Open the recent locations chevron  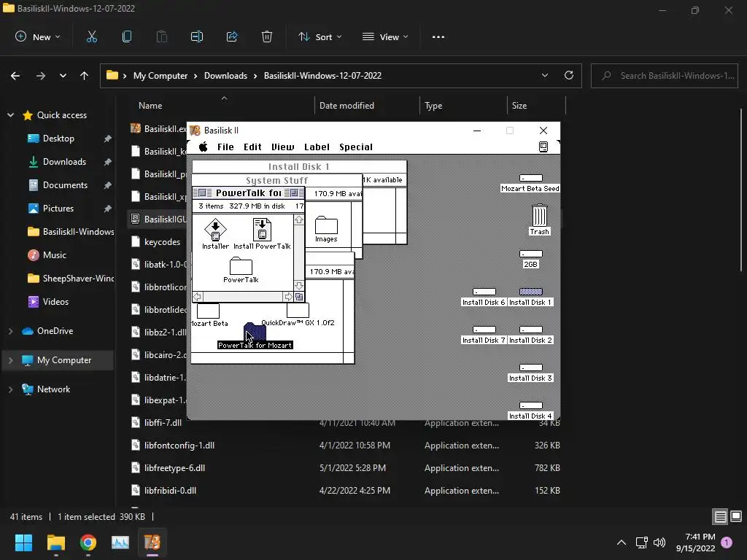point(63,76)
